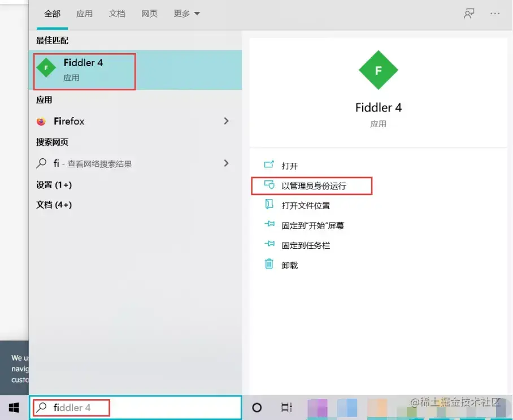Open the Windows Start button

[14, 408]
